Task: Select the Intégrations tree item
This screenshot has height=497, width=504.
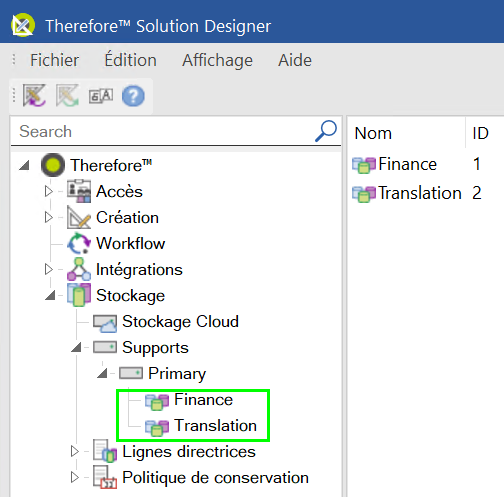Action: (x=139, y=269)
